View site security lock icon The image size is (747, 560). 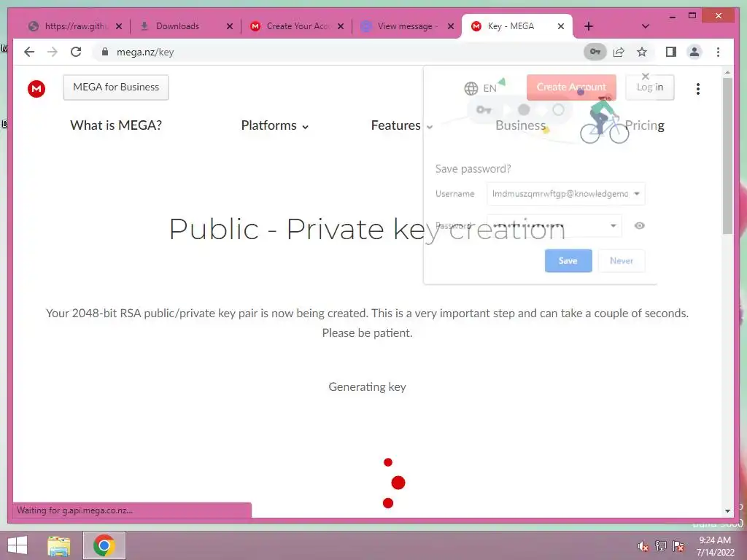point(105,52)
